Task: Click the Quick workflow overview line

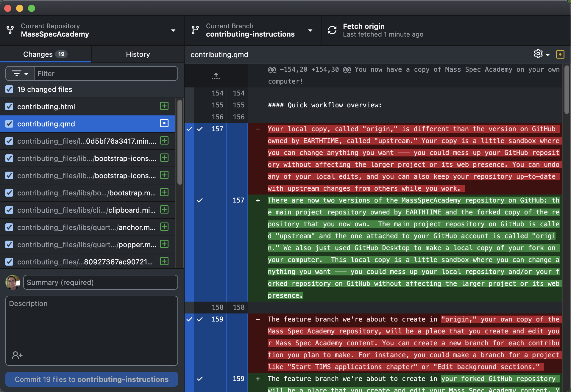Action: coord(324,105)
